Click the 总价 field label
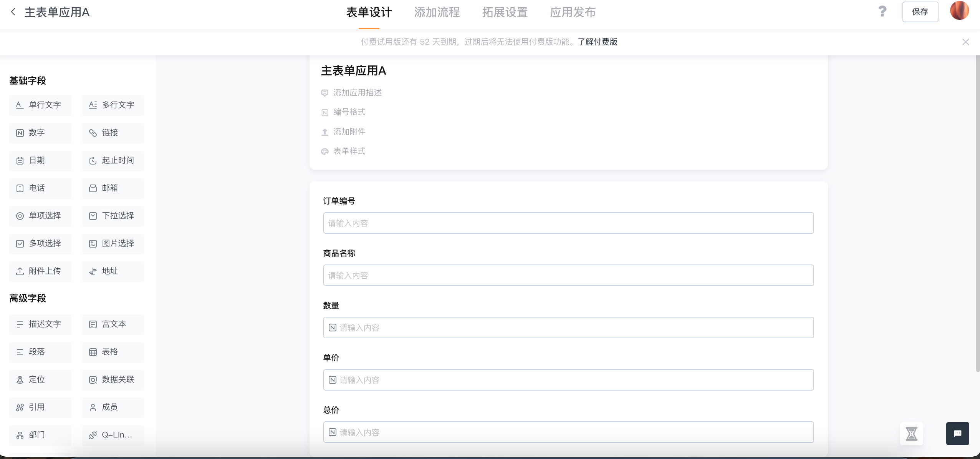This screenshot has height=459, width=980. (331, 410)
